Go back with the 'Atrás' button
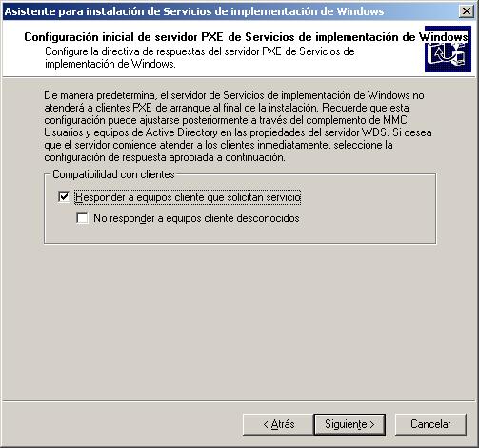The height and width of the screenshot is (448, 479). 278,424
